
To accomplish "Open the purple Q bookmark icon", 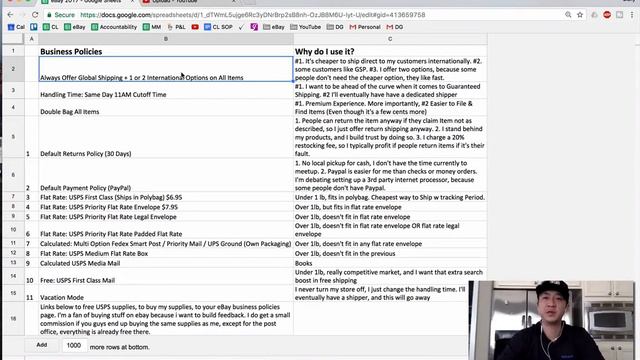I will click(254, 27).
